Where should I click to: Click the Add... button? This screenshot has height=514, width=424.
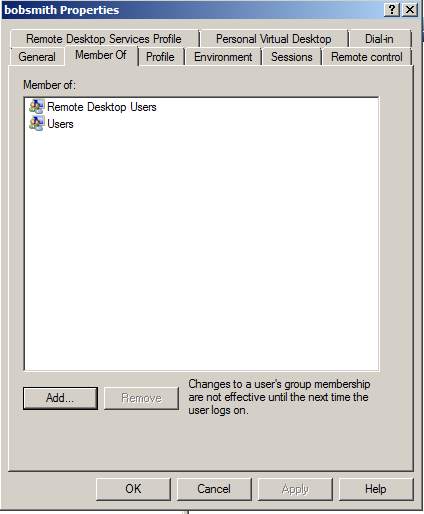[60, 398]
